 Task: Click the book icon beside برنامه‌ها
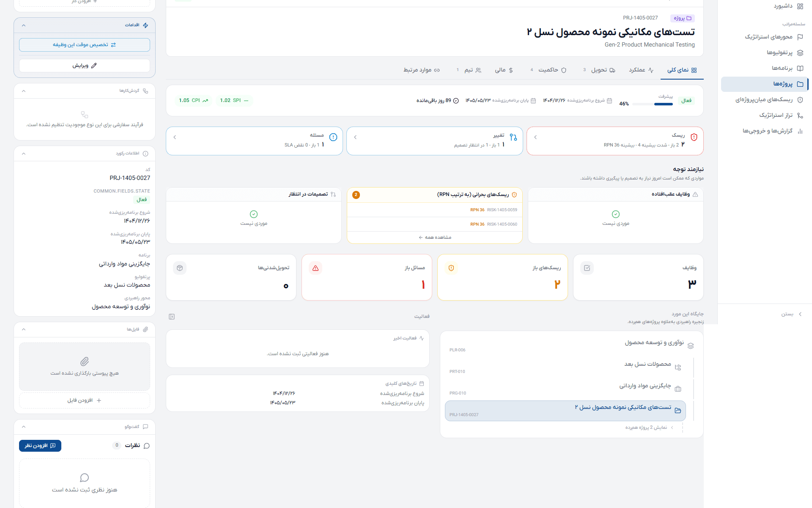pos(800,68)
